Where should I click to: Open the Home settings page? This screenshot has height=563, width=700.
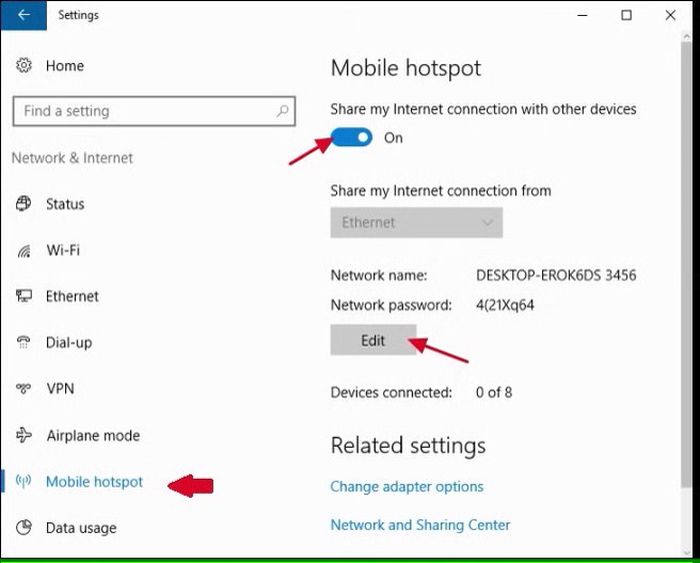(x=65, y=66)
